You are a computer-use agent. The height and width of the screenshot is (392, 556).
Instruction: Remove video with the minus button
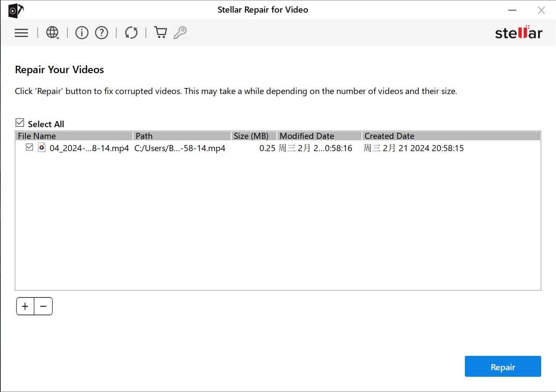43,306
